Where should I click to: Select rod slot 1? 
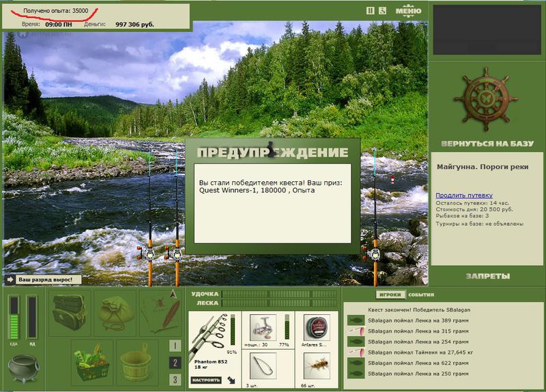point(175,346)
